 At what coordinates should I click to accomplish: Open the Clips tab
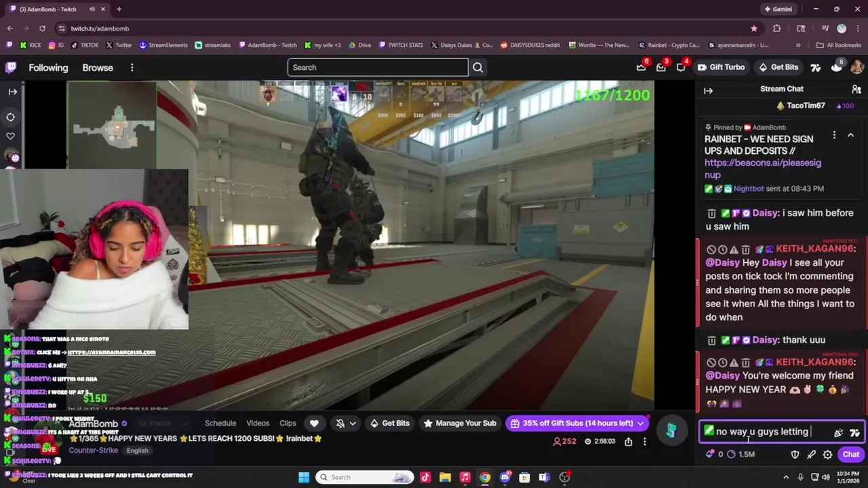pyautogui.click(x=288, y=423)
